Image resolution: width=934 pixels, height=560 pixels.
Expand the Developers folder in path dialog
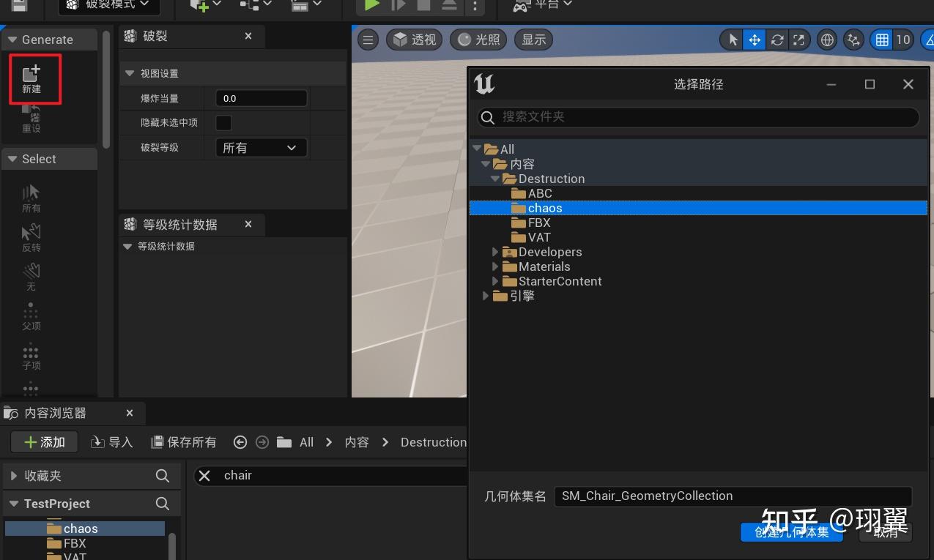coord(495,251)
